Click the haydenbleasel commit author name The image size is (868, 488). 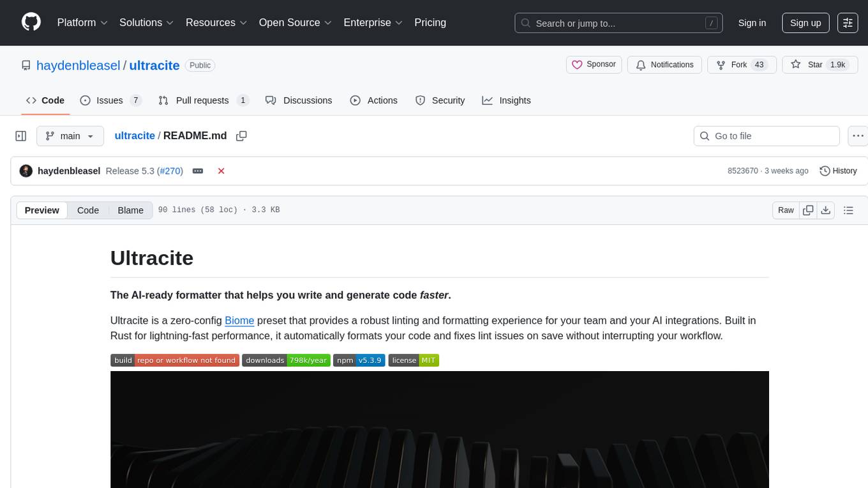[x=69, y=171]
